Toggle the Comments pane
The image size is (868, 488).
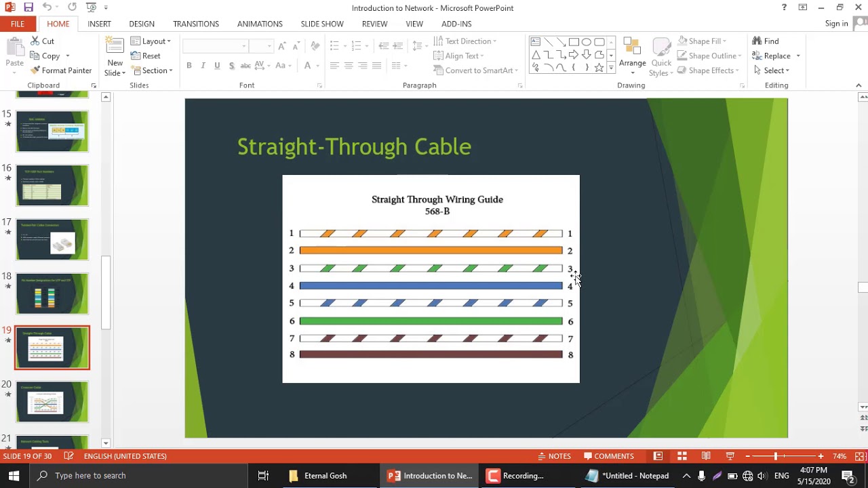[609, 456]
